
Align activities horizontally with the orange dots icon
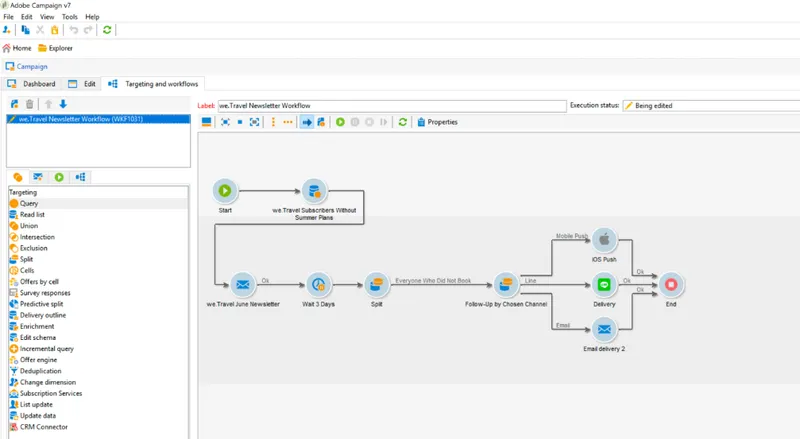click(288, 122)
